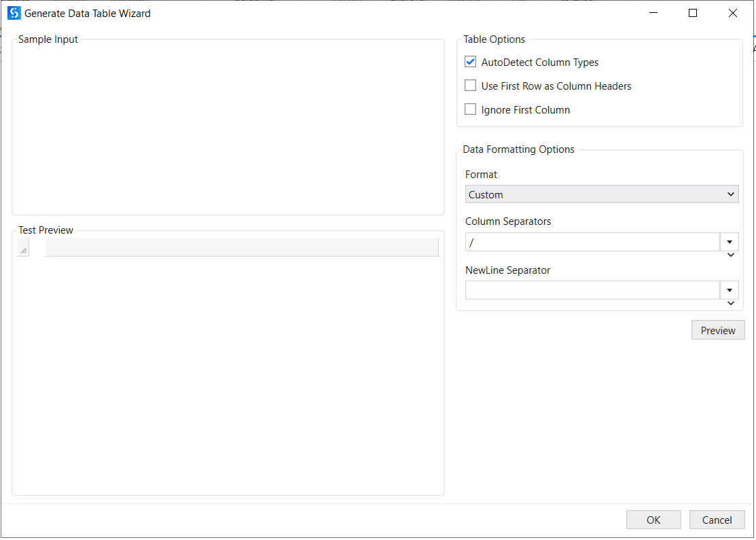Minimize the Generate Data Table Wizard window

coord(653,13)
